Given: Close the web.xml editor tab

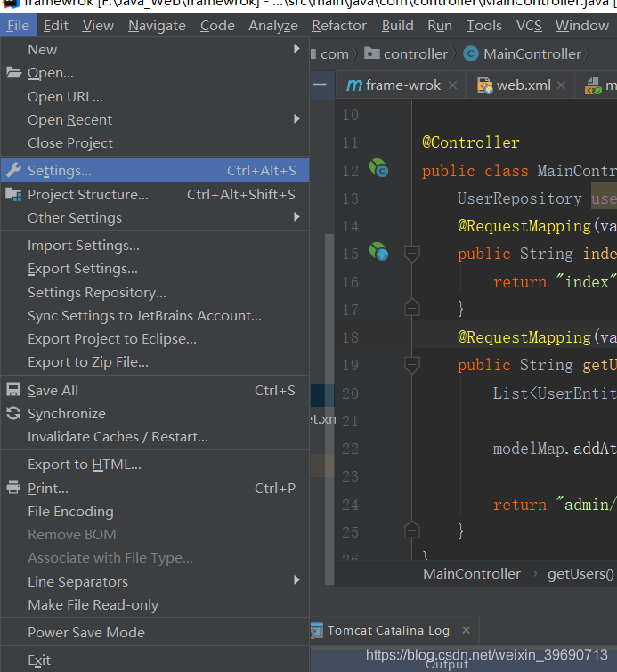Looking at the screenshot, I should [561, 85].
